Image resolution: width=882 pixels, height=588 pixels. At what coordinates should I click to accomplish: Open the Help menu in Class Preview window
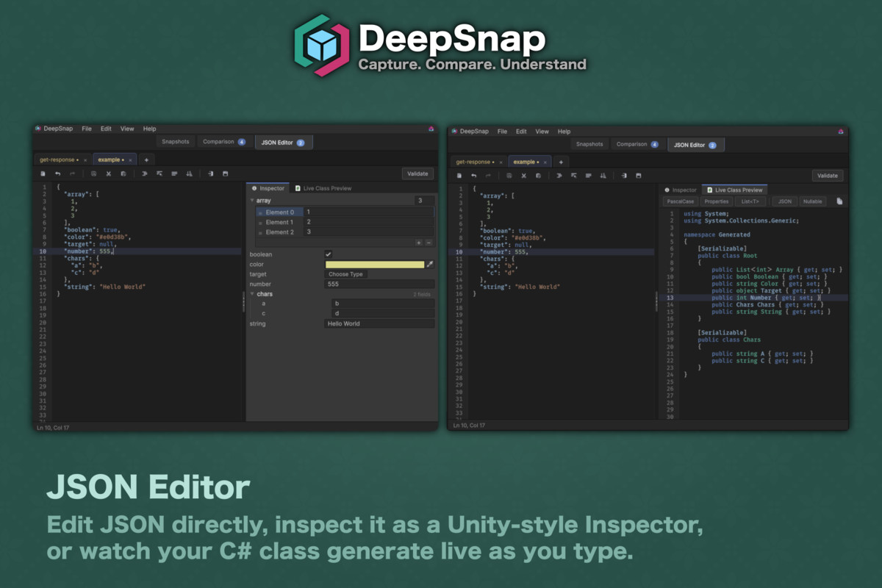click(x=564, y=132)
